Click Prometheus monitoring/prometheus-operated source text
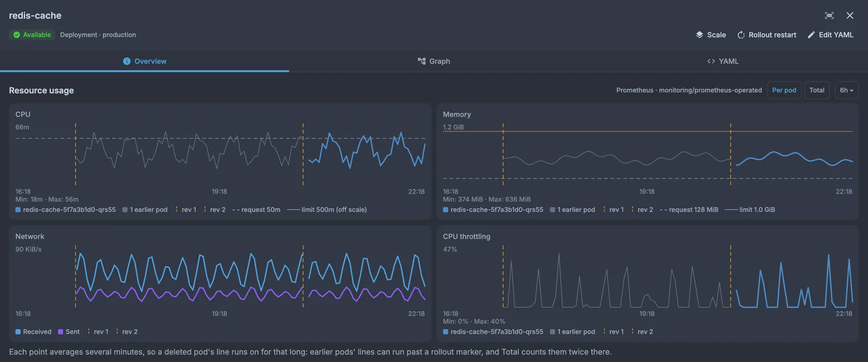The height and width of the screenshot is (362, 868). (689, 90)
